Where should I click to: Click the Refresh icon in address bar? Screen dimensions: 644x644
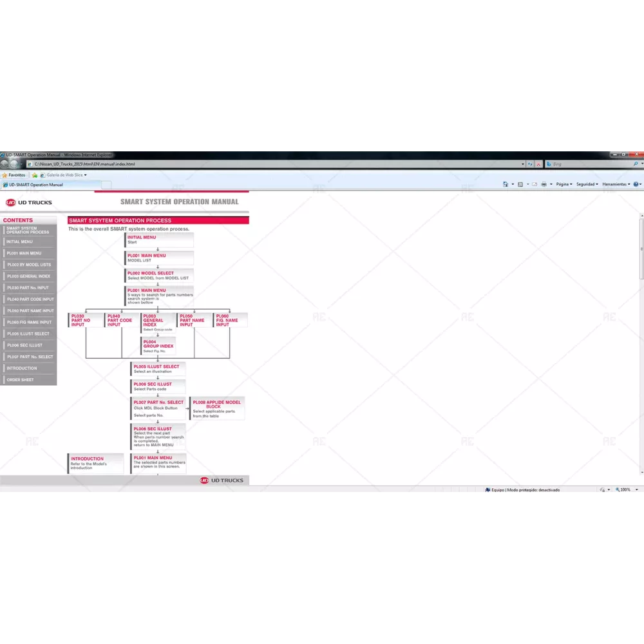click(x=530, y=164)
